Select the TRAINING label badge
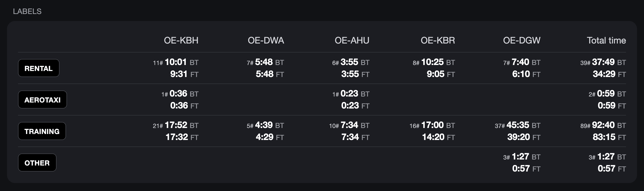This screenshot has width=644, height=191. 42,131
